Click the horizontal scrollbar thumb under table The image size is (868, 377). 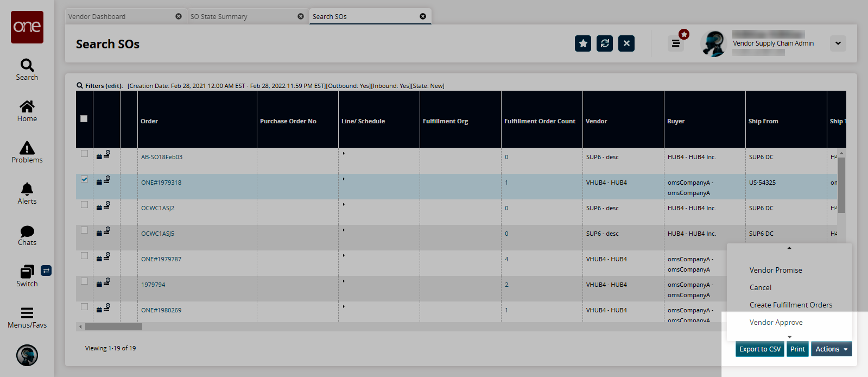pyautogui.click(x=113, y=327)
